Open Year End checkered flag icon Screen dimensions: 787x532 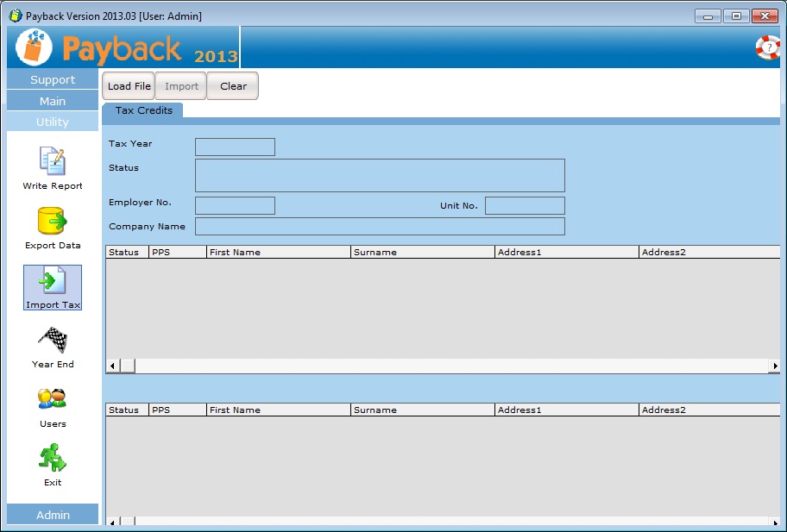click(53, 341)
